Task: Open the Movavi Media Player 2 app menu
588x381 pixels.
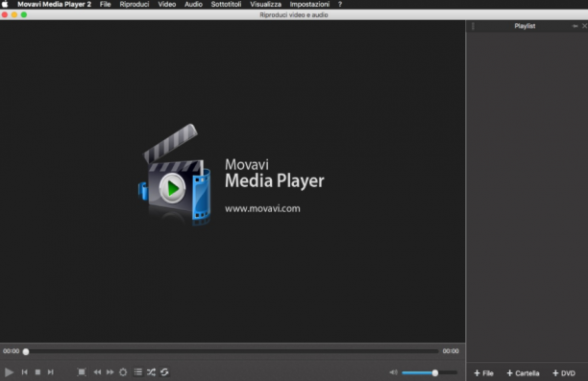Action: click(55, 4)
